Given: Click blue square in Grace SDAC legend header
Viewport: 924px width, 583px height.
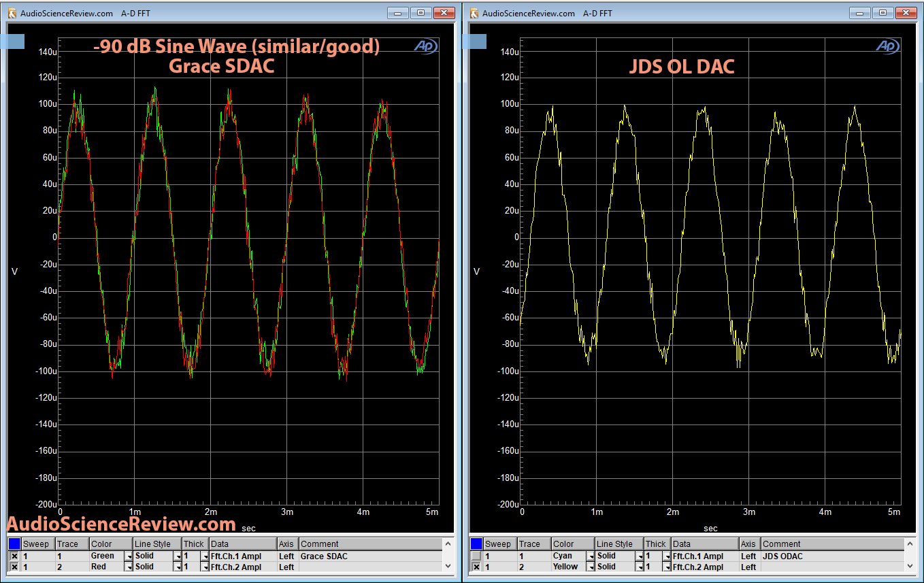Looking at the screenshot, I should coord(14,544).
